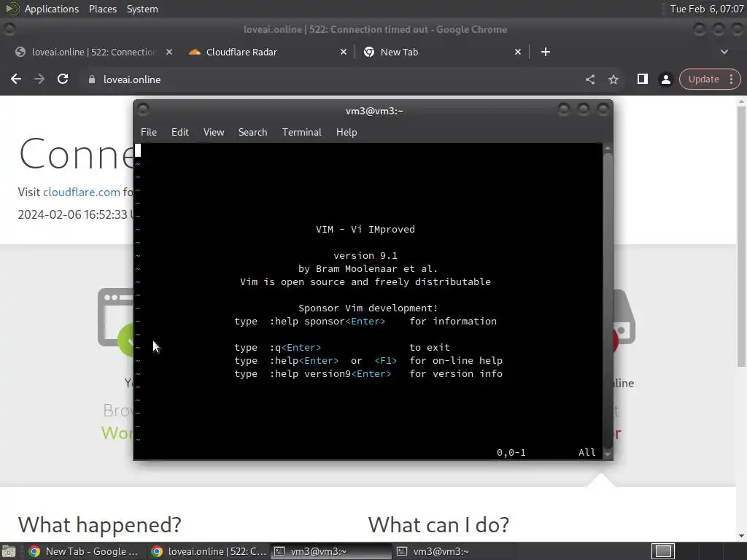
Task: Toggle Chrome's side panel icon
Action: pyautogui.click(x=642, y=79)
